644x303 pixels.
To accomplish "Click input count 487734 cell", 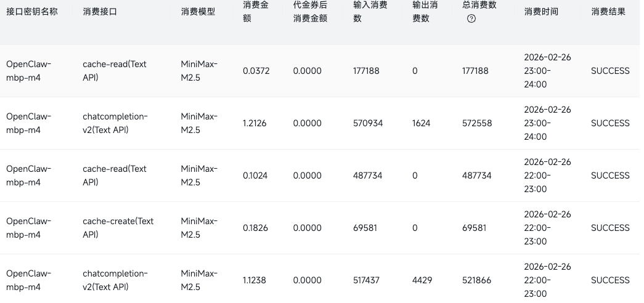I will 367,176.
